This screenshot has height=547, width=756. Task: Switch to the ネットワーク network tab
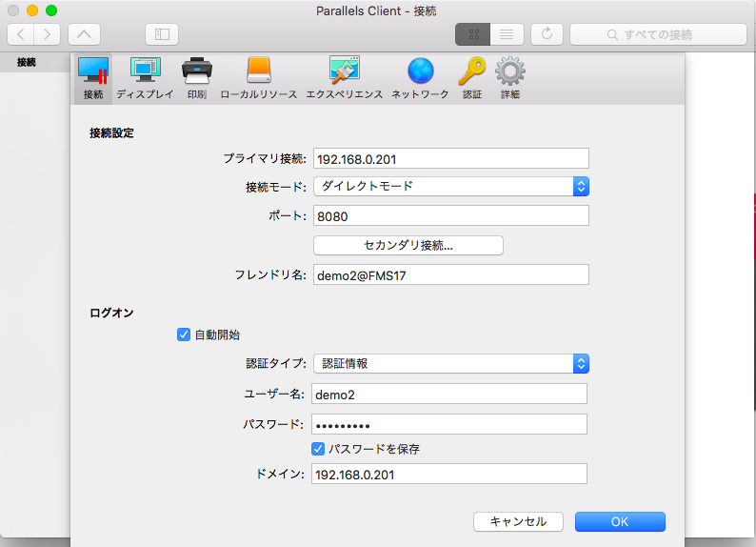420,78
